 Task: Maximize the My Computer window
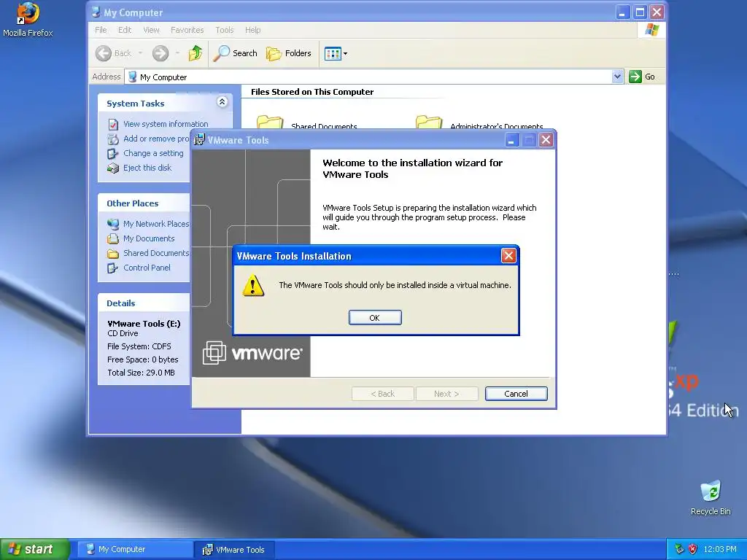tap(640, 12)
